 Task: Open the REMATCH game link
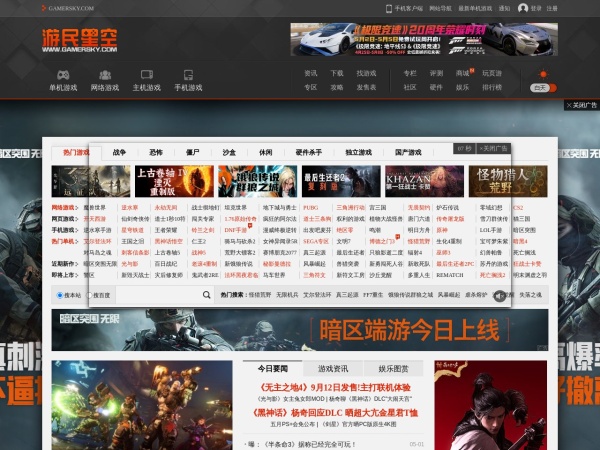(450, 275)
